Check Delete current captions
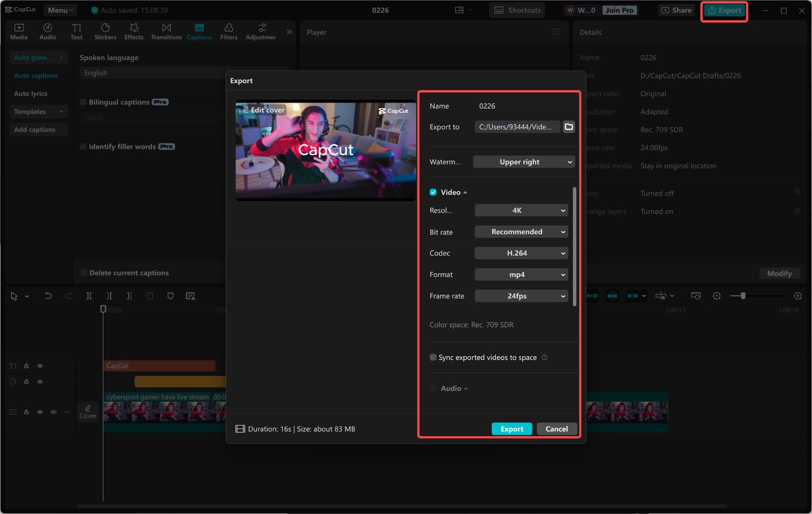Image resolution: width=812 pixels, height=514 pixels. tap(84, 273)
